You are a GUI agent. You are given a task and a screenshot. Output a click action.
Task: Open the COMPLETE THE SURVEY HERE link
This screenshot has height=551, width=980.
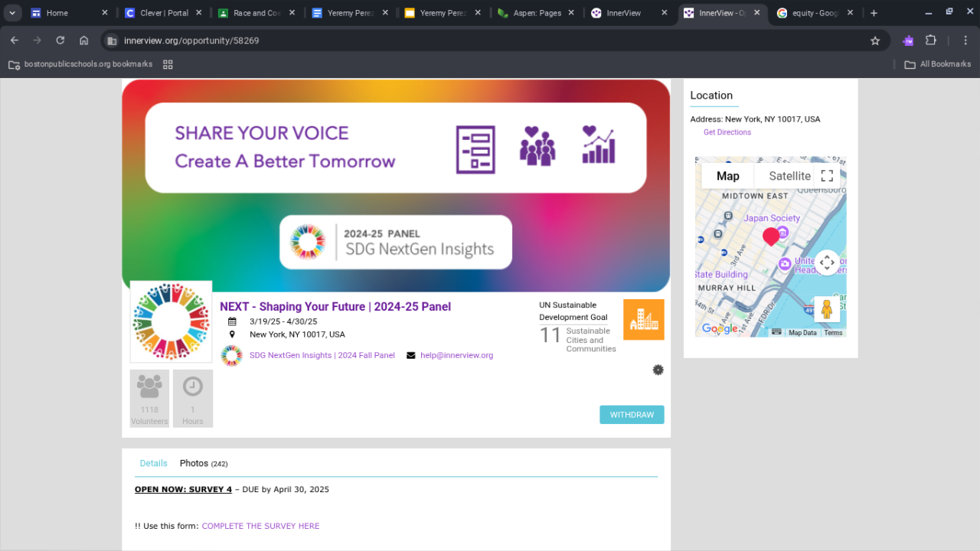(260, 526)
